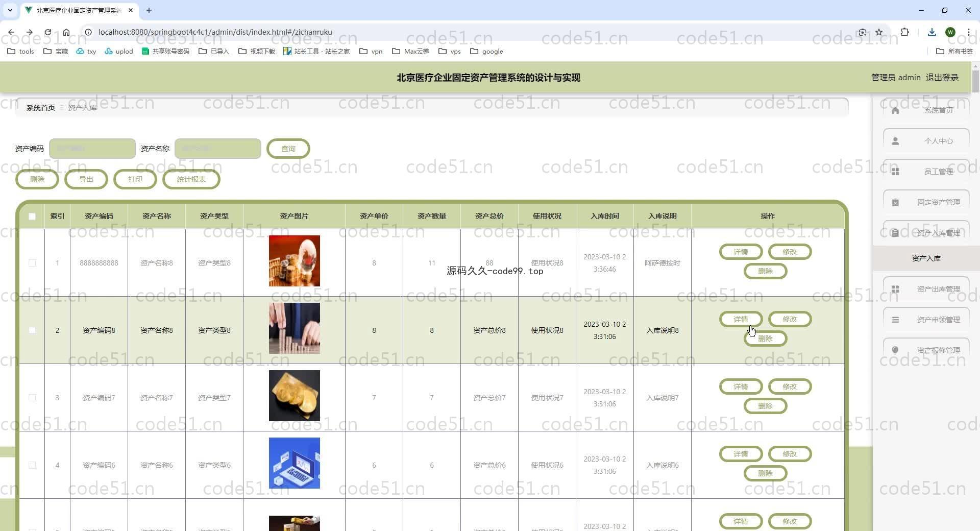
Task: Open the 共享账号密码 bookmark
Action: coord(165,51)
